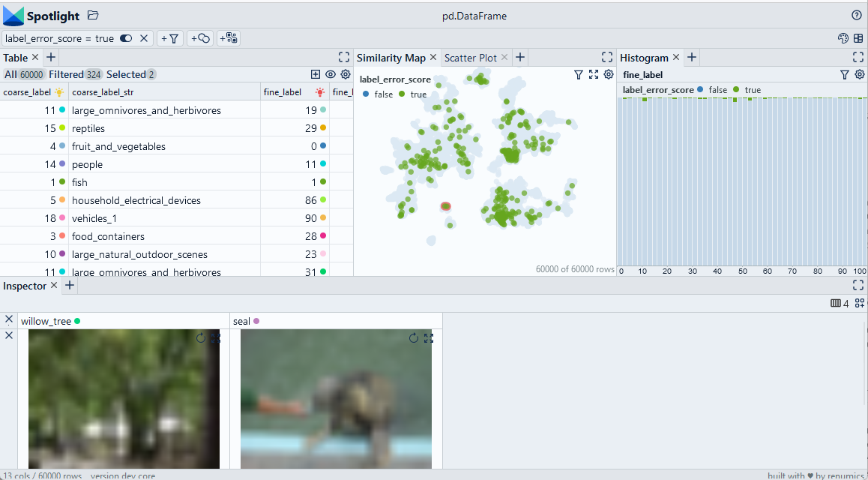Viewport: 868px width, 480px height.
Task: Close the Histogram tab
Action: pos(676,57)
